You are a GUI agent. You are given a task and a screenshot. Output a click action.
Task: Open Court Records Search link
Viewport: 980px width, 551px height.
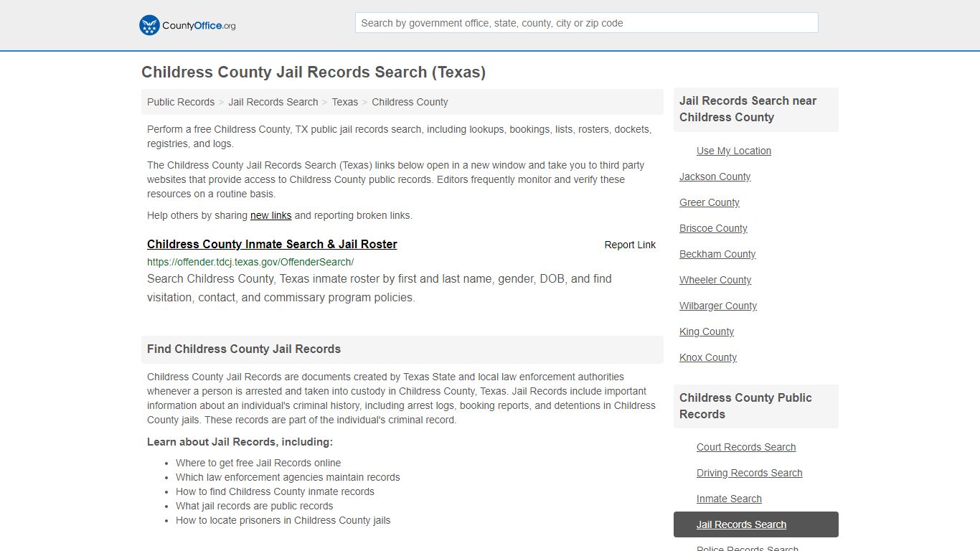click(746, 447)
